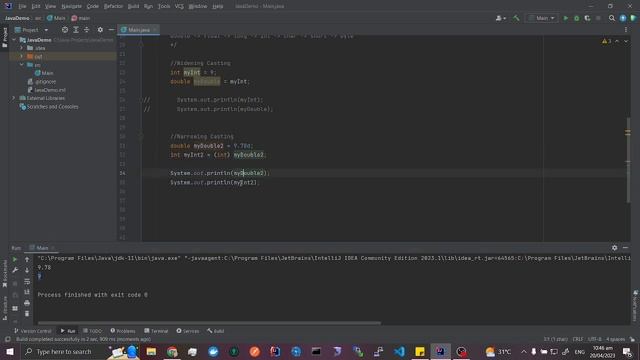Start debugging with the green bug icon
The width and height of the screenshot is (640, 360).
pyautogui.click(x=576, y=18)
